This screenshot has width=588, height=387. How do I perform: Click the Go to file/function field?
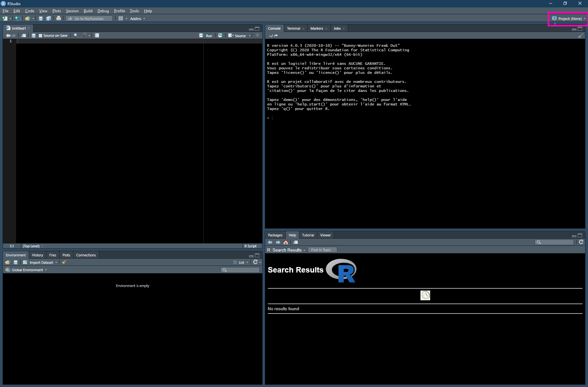tap(90, 19)
